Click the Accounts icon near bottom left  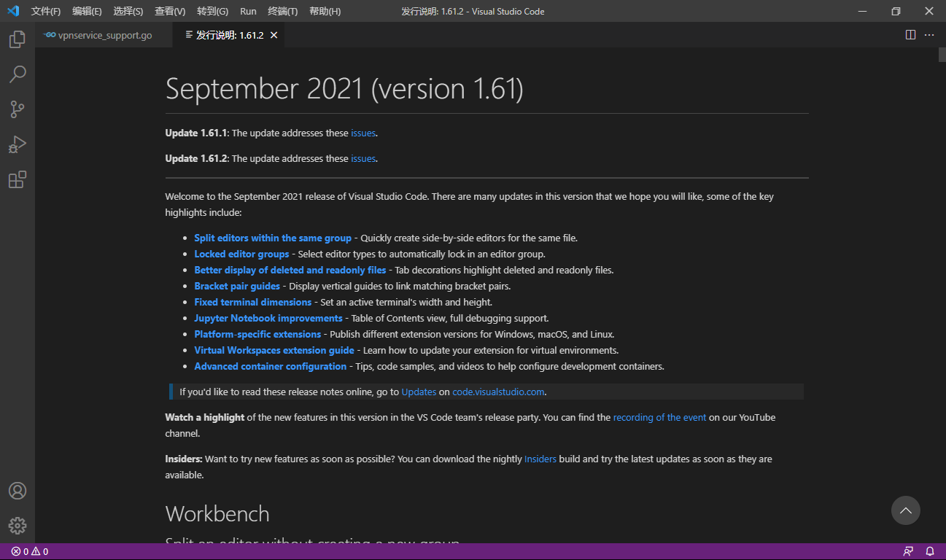pos(17,490)
